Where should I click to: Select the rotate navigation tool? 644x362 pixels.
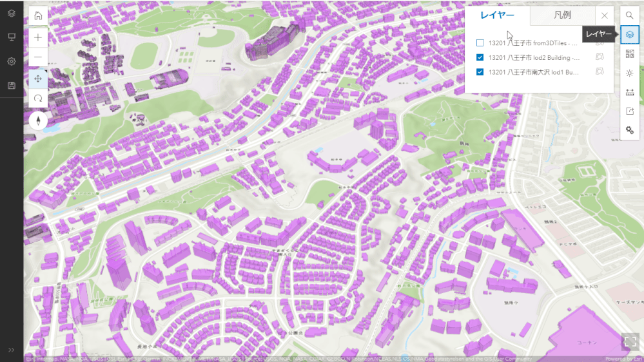[x=38, y=98]
